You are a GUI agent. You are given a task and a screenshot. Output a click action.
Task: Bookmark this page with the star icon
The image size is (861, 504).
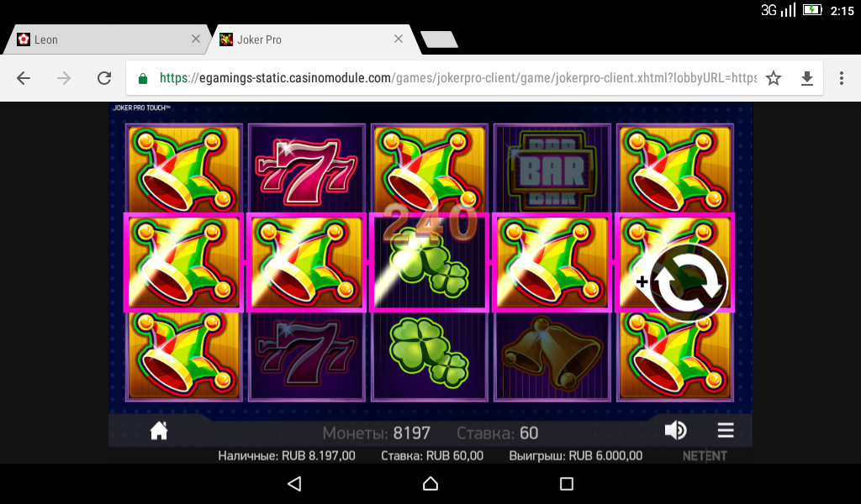click(774, 78)
